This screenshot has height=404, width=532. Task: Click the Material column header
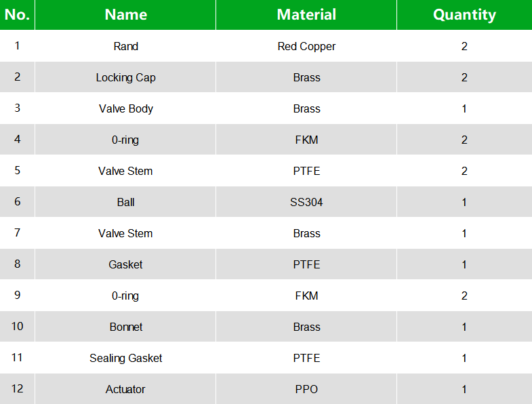point(306,15)
